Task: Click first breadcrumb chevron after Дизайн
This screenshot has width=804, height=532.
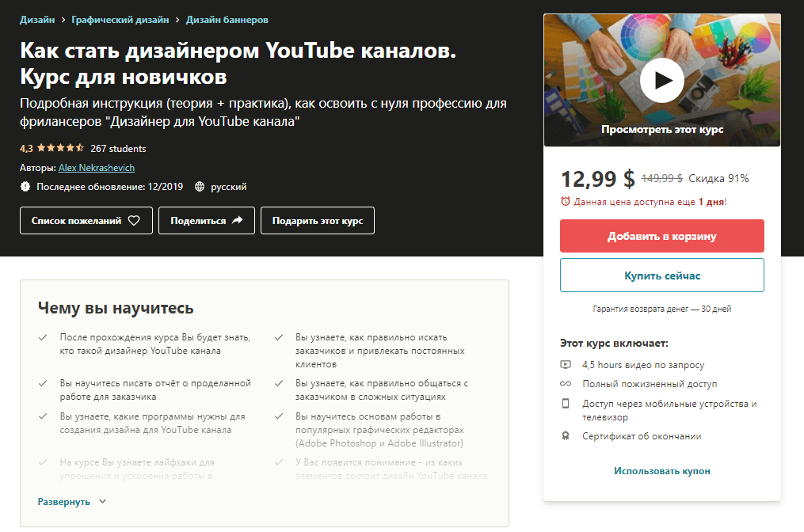Action: [x=63, y=20]
